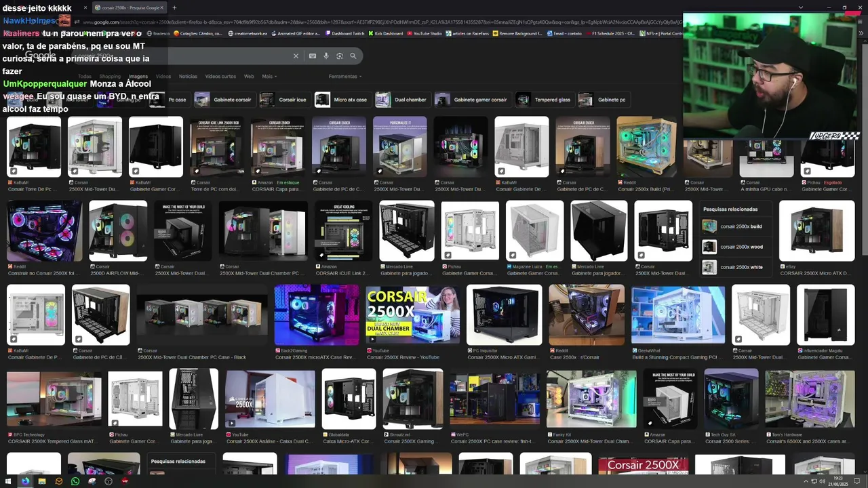This screenshot has height=488, width=868.
Task: Open the Tom's Hardware purple case image
Action: [810, 399]
